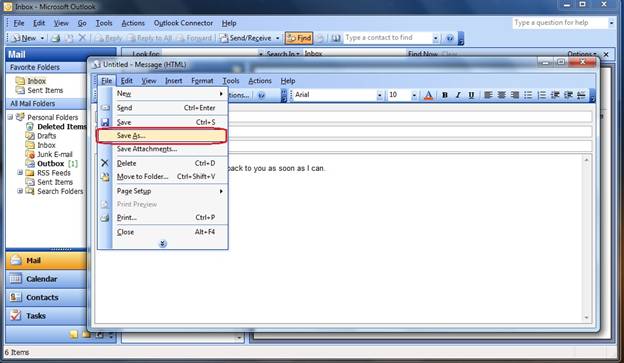Open the Folder List icon in the navigation pane bottom
Screen dimensions: 624x363
pos(86,334)
